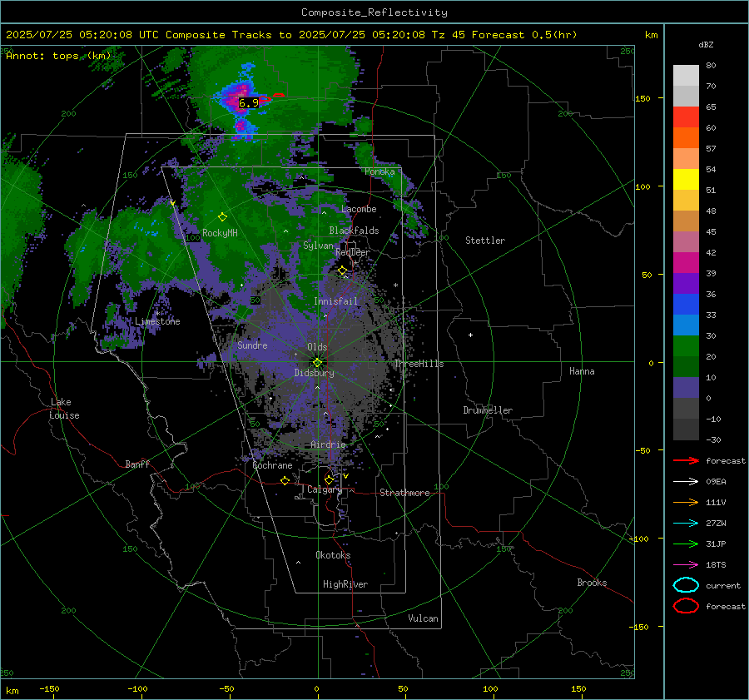Click the Lacombe city label
The image size is (749, 700).
point(359,209)
